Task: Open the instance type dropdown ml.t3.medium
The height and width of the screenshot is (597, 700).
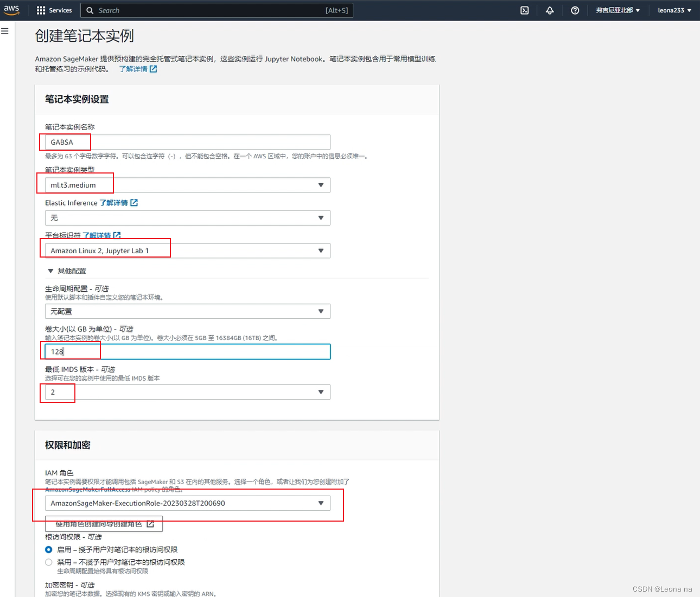Action: click(x=188, y=185)
